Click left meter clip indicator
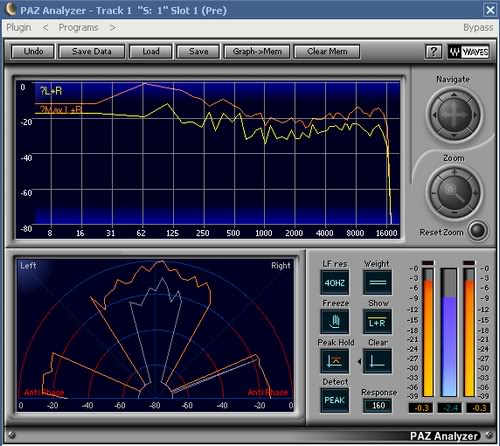This screenshot has height=446, width=500. click(x=428, y=263)
